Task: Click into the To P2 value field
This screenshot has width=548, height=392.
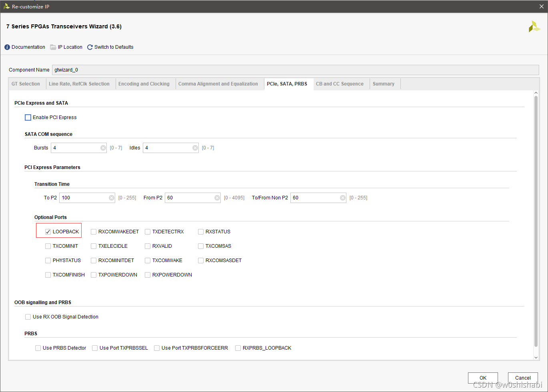Action: 87,198
